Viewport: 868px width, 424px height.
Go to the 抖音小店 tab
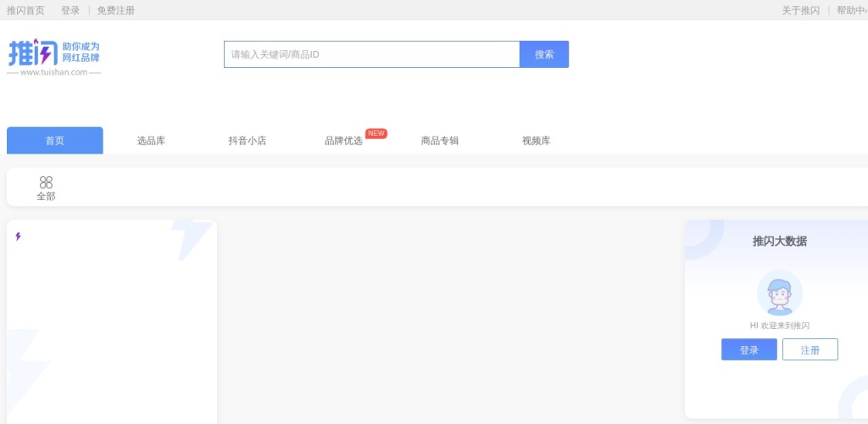247,141
